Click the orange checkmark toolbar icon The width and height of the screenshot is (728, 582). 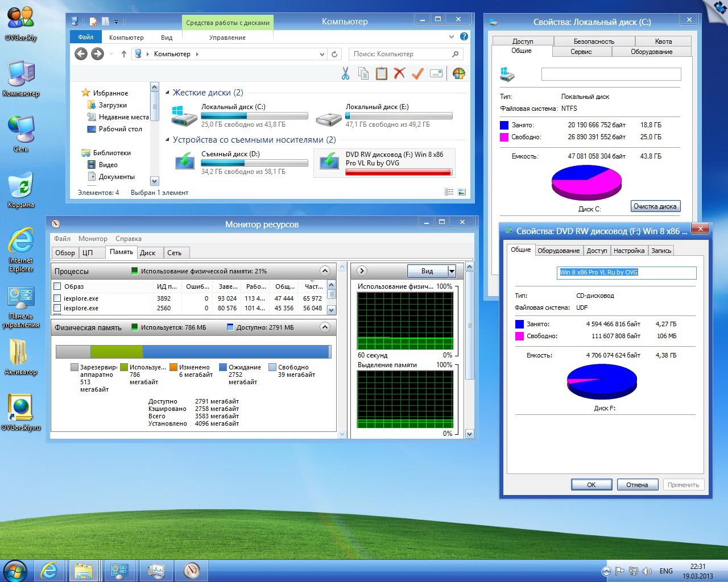click(417, 73)
